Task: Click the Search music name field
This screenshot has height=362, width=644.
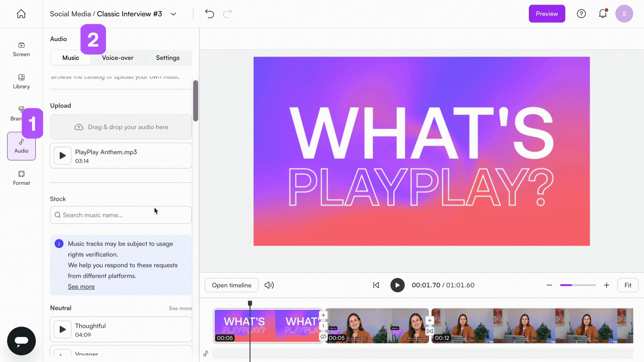Action: pos(121,215)
